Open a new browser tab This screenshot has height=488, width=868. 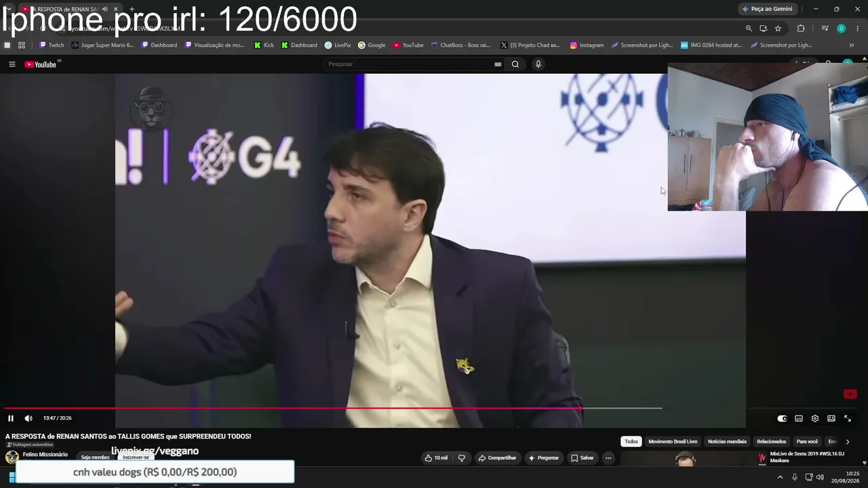(x=132, y=9)
